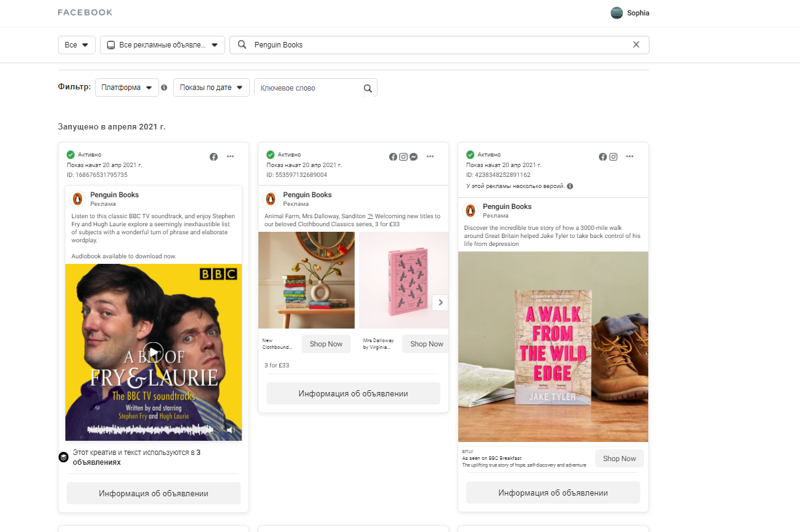The height and width of the screenshot is (532, 800).
Task: Click Shop Now under New Clothbound item
Action: pyautogui.click(x=326, y=344)
